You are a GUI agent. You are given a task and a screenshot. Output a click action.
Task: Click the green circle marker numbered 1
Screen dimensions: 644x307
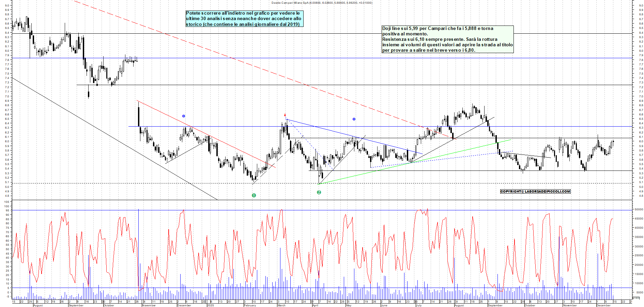point(254,195)
